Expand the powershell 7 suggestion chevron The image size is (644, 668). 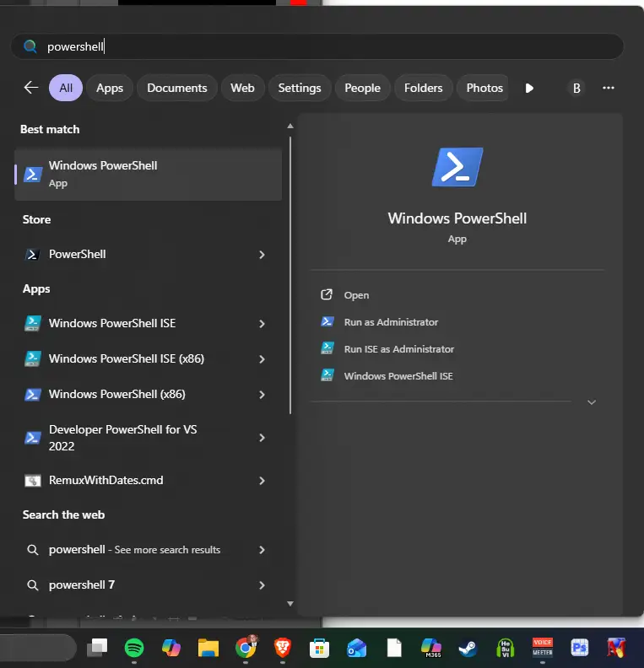[x=262, y=585]
